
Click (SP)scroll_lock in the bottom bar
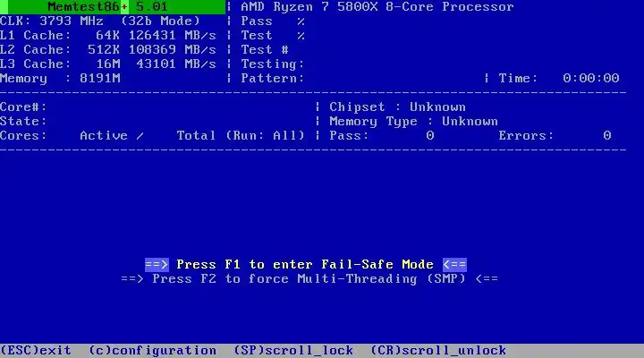click(293, 351)
